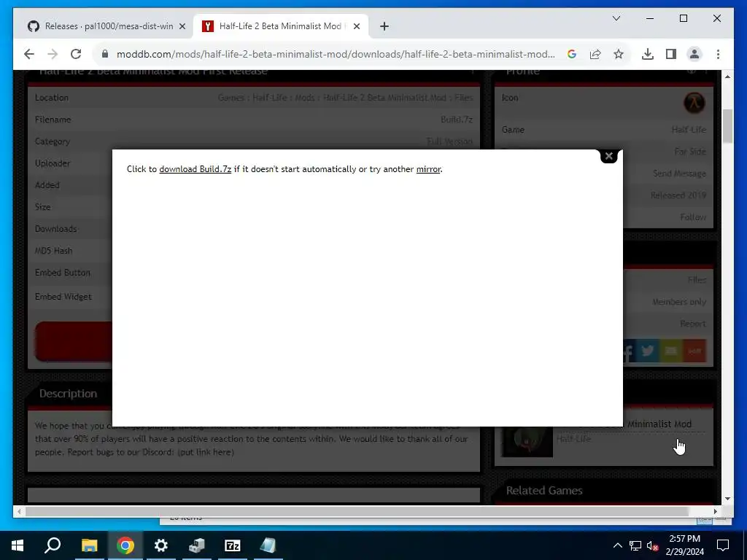Open Settings gear on taskbar

coord(161,545)
